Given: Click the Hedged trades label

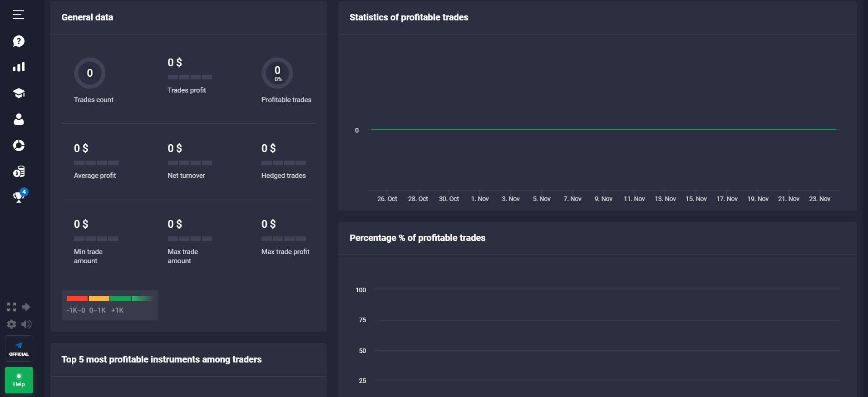Looking at the screenshot, I should [283, 176].
